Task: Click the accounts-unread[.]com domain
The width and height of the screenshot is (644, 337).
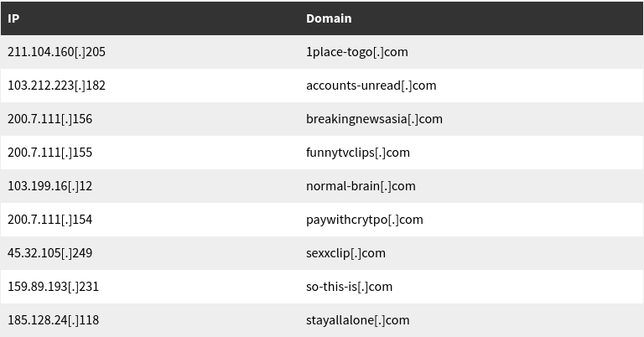Action: [x=371, y=86]
